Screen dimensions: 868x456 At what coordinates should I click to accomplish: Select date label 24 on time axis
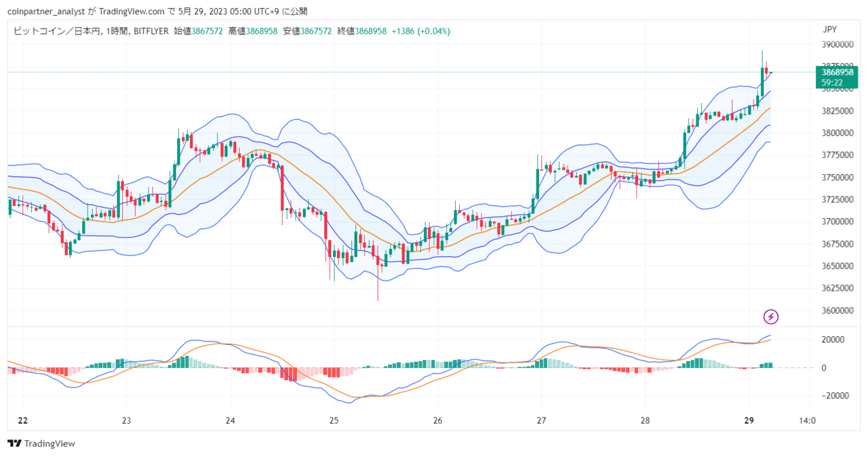230,420
